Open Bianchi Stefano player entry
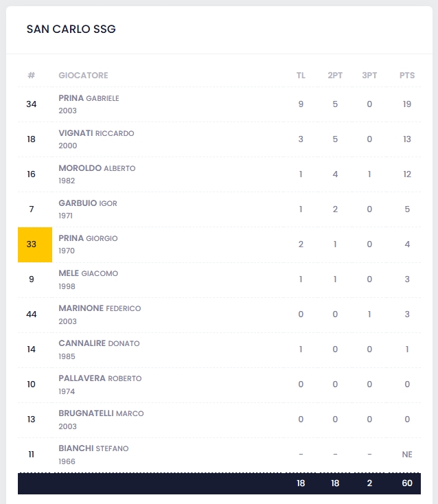The height and width of the screenshot is (504, 438). pyautogui.click(x=93, y=448)
